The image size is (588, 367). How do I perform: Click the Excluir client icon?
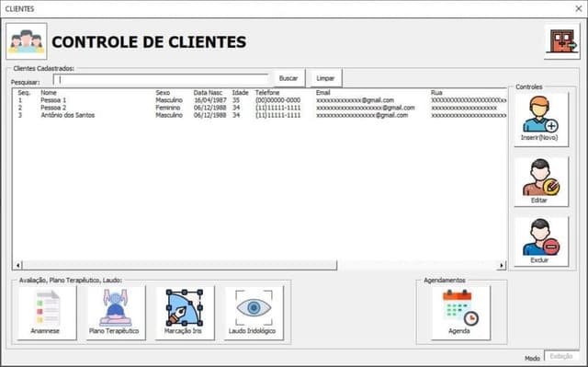point(541,242)
